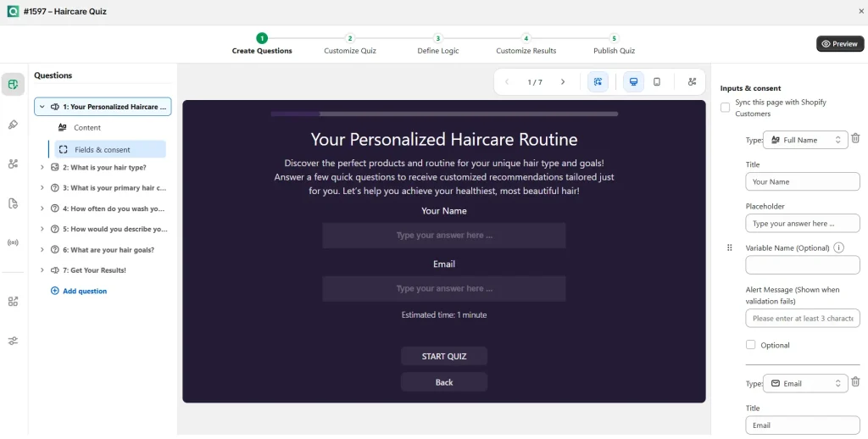Go to next page arrow
The image size is (868, 439).
[x=563, y=82]
